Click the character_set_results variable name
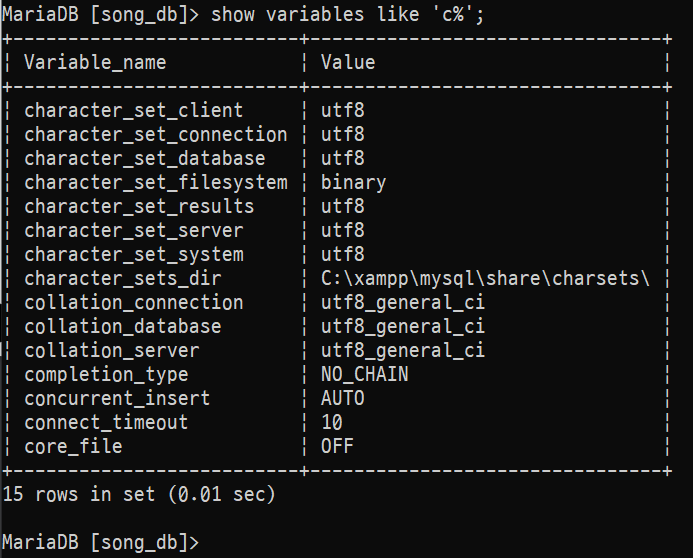Image resolution: width=693 pixels, height=558 pixels. click(x=139, y=206)
